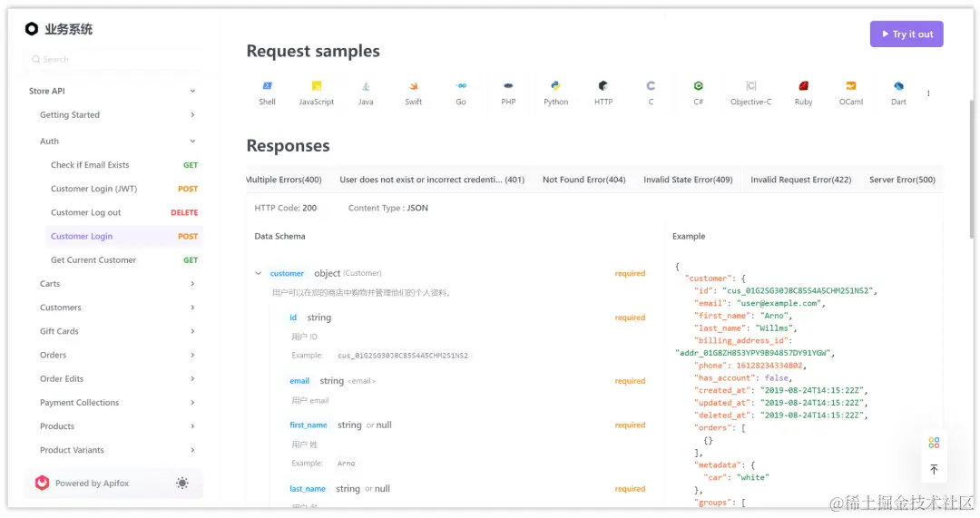Image resolution: width=980 pixels, height=518 pixels.
Task: Select the Swift request sample
Action: [x=413, y=93]
